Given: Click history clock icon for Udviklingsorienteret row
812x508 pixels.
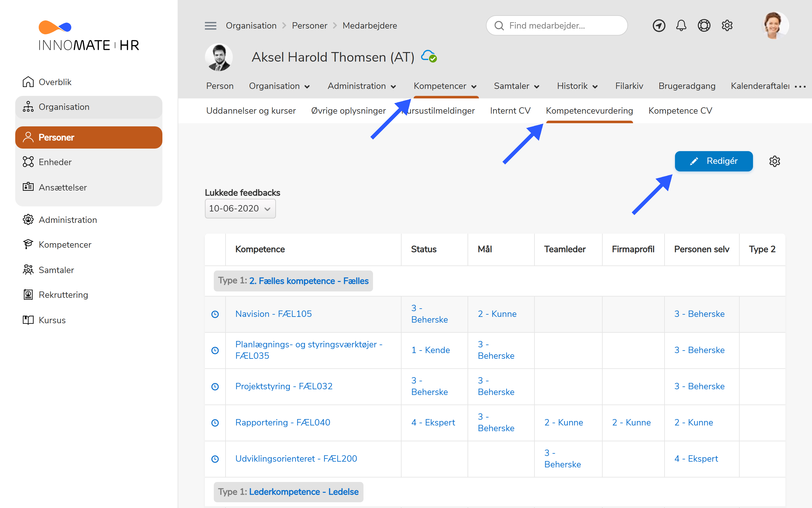Looking at the screenshot, I should 215,459.
